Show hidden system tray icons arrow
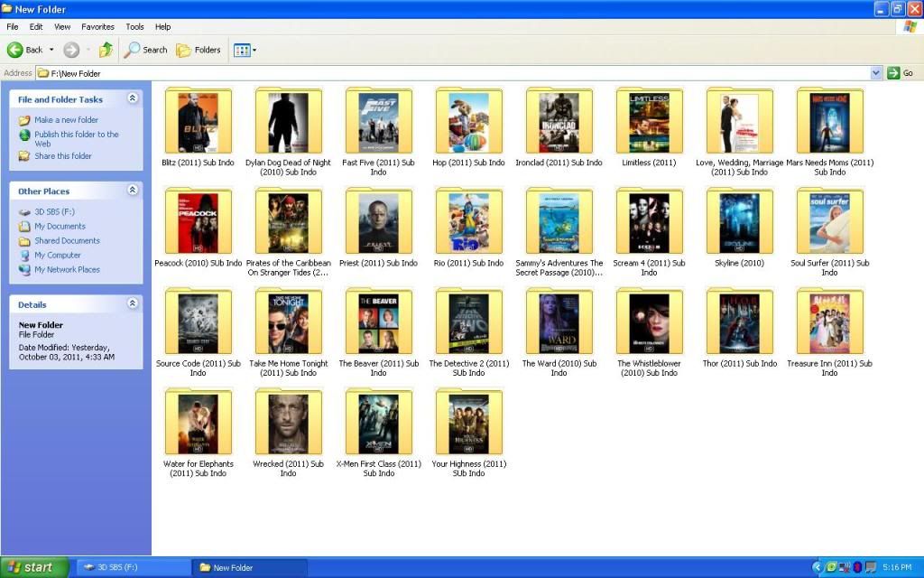The height and width of the screenshot is (578, 924). point(817,567)
